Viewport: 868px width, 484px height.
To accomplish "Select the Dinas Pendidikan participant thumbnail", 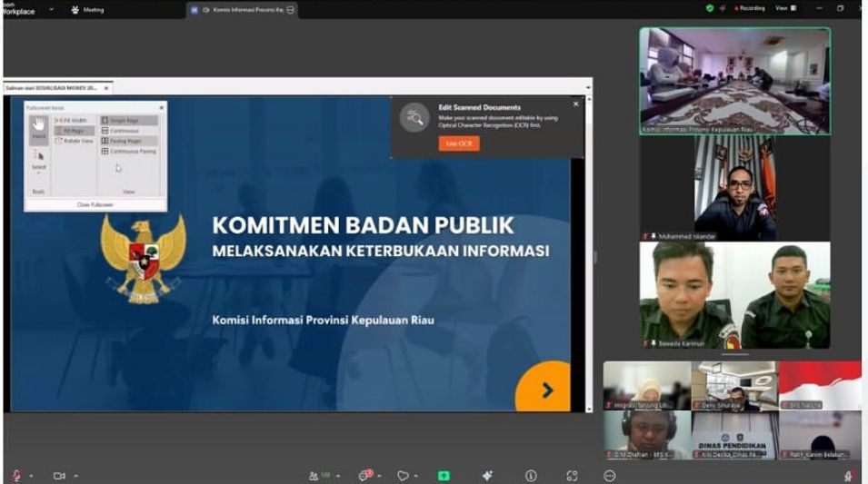I will [734, 435].
